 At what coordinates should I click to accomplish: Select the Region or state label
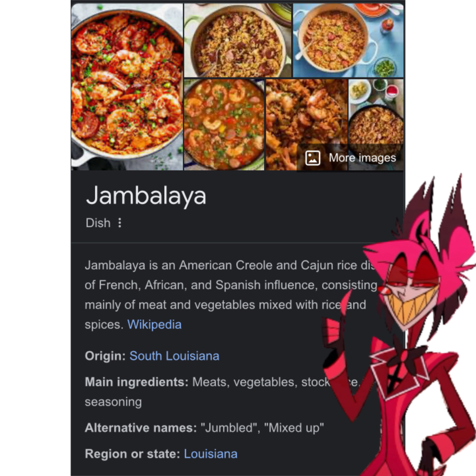tap(132, 454)
